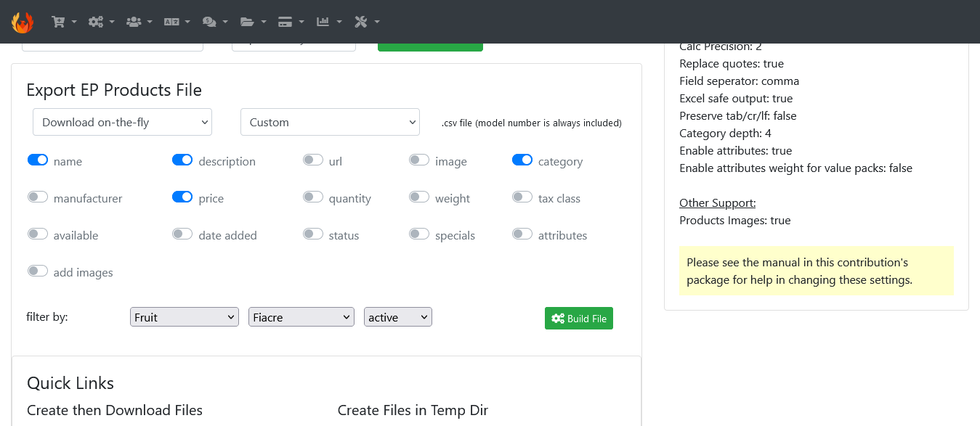Open the Fiacre manufacturer filter dropdown
Viewport: 980px width, 426px height.
pyautogui.click(x=301, y=317)
